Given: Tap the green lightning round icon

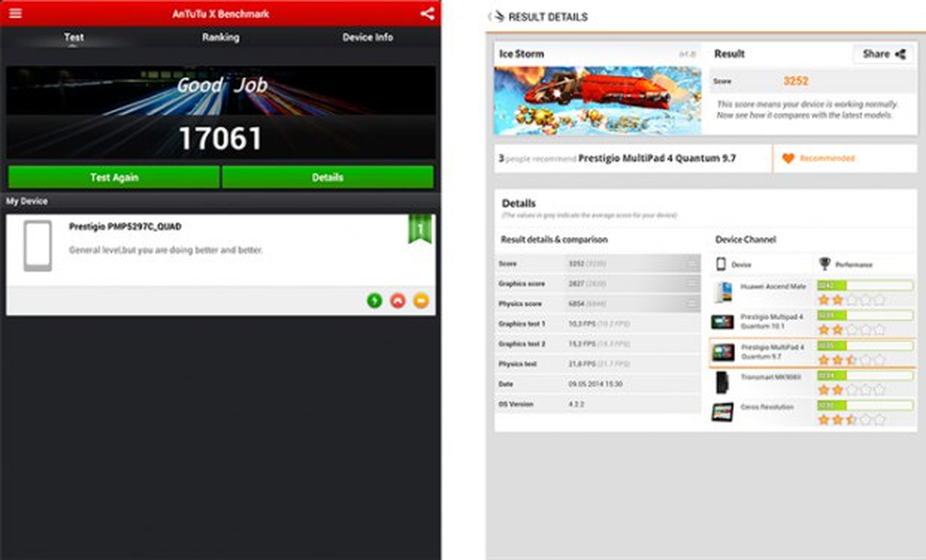Looking at the screenshot, I should tap(374, 300).
